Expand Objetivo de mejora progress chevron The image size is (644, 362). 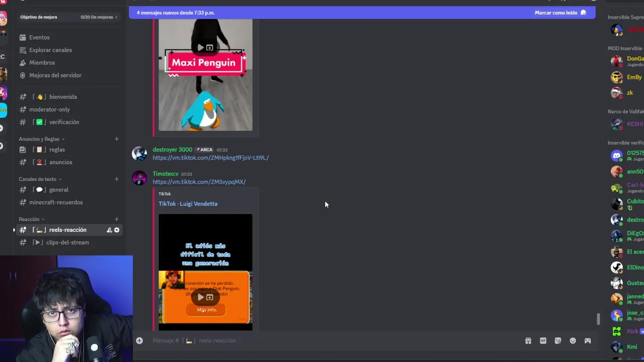(116, 17)
